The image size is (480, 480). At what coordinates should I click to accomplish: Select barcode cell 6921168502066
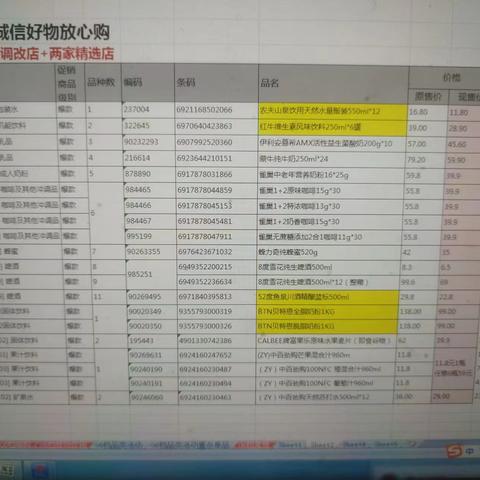point(216,110)
